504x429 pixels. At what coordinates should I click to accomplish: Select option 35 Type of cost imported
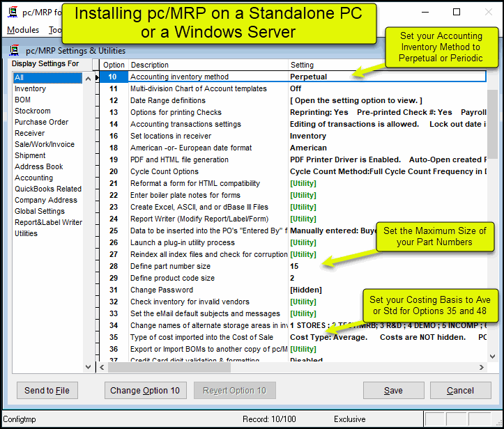pos(293,338)
